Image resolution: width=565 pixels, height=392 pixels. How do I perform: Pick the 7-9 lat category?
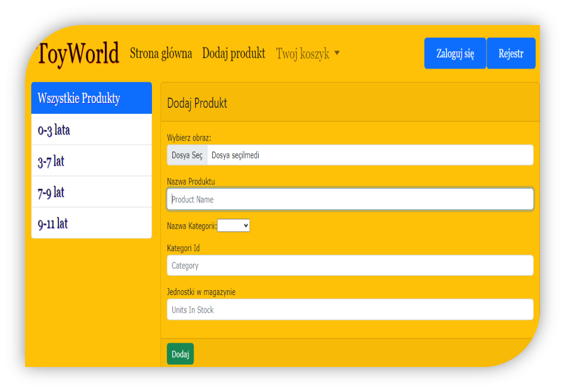click(x=91, y=192)
